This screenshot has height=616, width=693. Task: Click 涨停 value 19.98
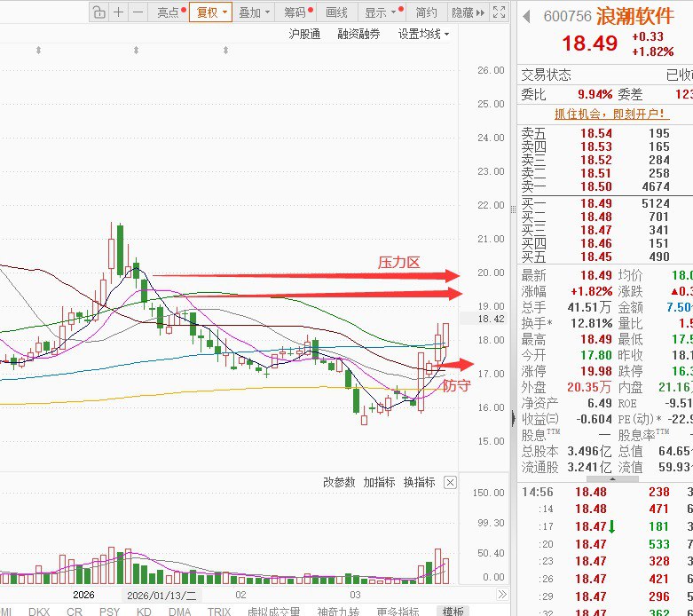point(596,371)
